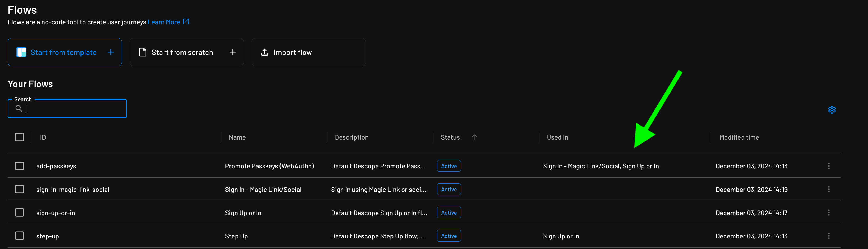Toggle the select-all checkbox in table header
The width and height of the screenshot is (868, 249).
tap(20, 137)
